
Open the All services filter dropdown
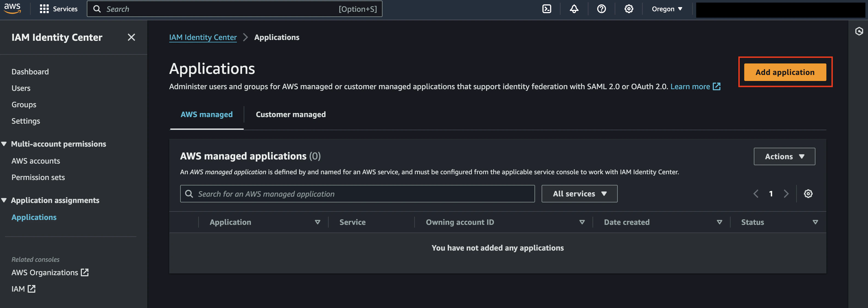579,194
